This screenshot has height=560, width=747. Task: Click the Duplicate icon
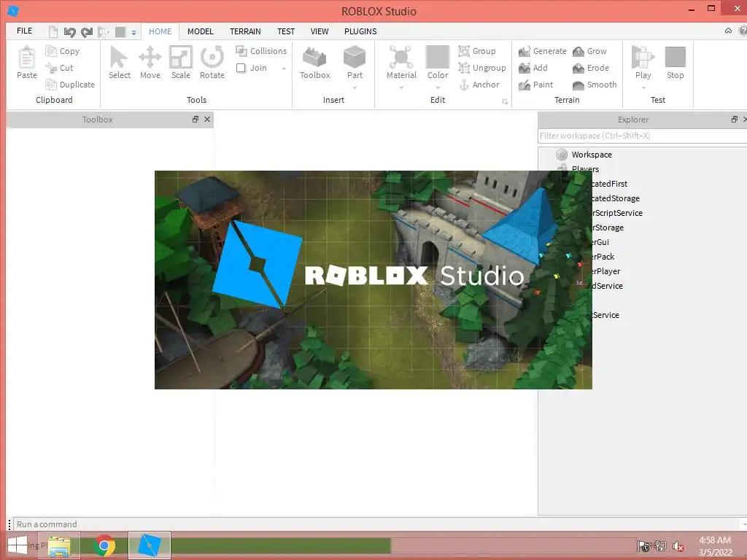[51, 85]
